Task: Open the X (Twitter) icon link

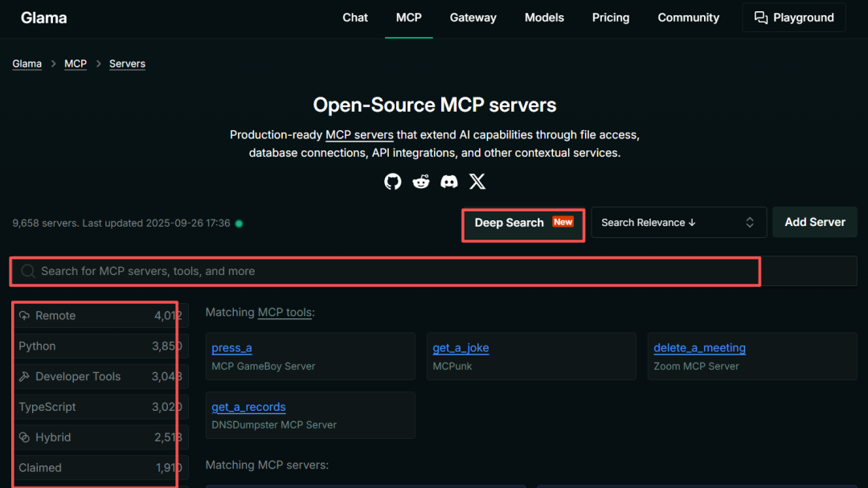Action: coord(477,182)
